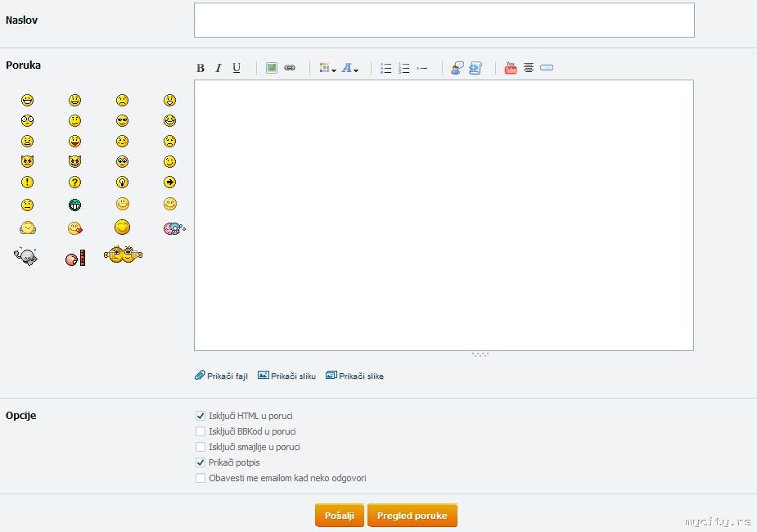Image resolution: width=757 pixels, height=532 pixels.
Task: Insert the light bulb idea smiley
Action: tap(122, 182)
